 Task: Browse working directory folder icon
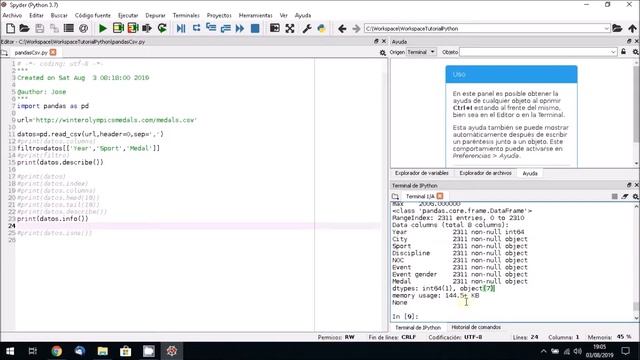click(x=617, y=28)
